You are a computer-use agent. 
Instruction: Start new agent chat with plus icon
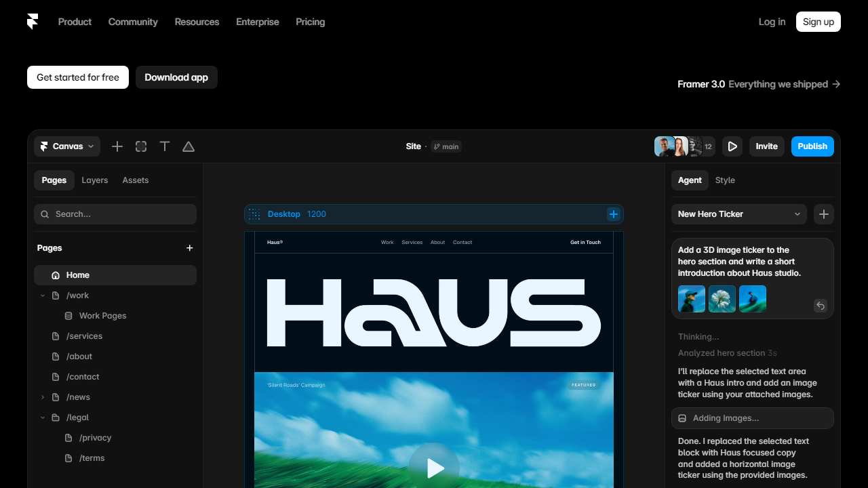coord(824,214)
